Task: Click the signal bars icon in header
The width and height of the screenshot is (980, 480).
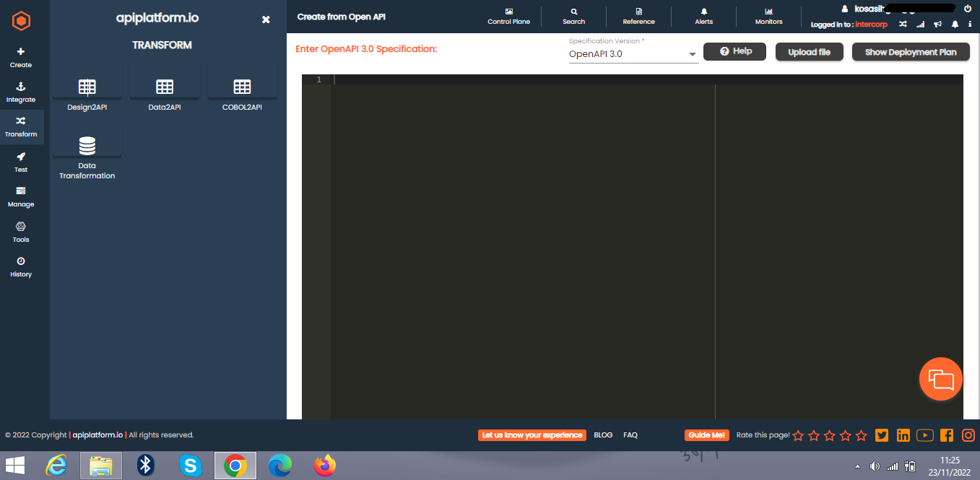Action: (920, 25)
